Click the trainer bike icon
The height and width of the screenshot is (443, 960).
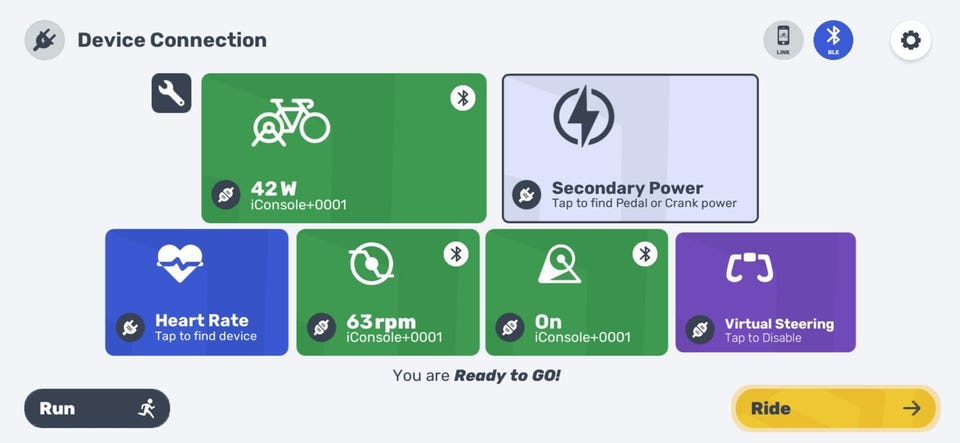coord(290,122)
